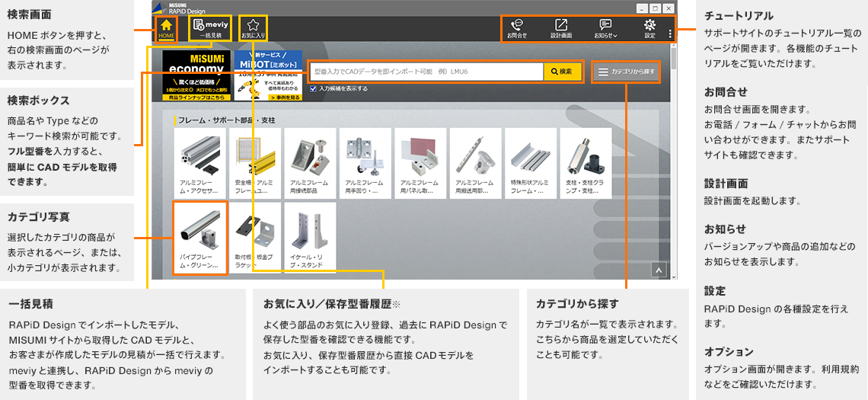Choose 特殊形状アルミフレーム category tile
This screenshot has width=868, height=400.
click(x=529, y=162)
